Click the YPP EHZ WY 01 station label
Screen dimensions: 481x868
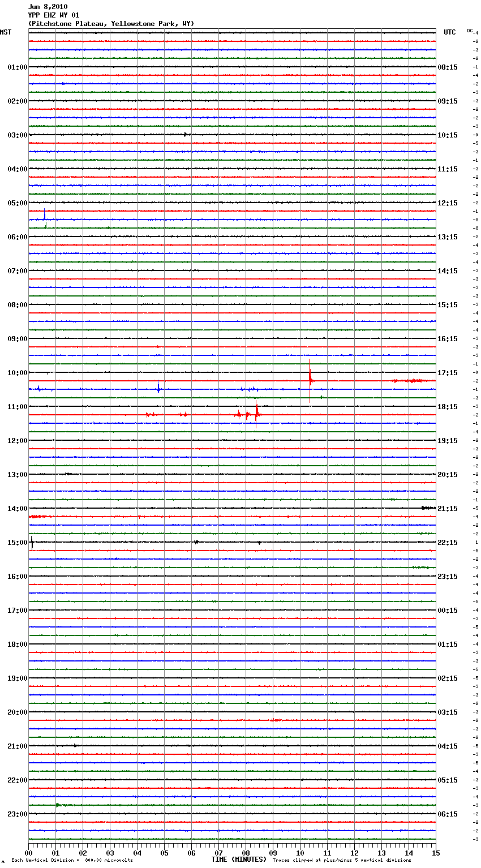coord(54,15)
